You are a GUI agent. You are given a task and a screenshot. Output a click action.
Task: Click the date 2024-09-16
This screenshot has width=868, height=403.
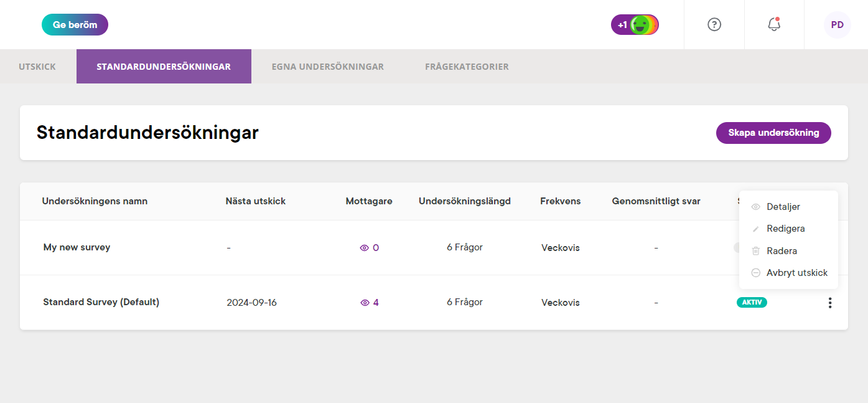pos(252,303)
